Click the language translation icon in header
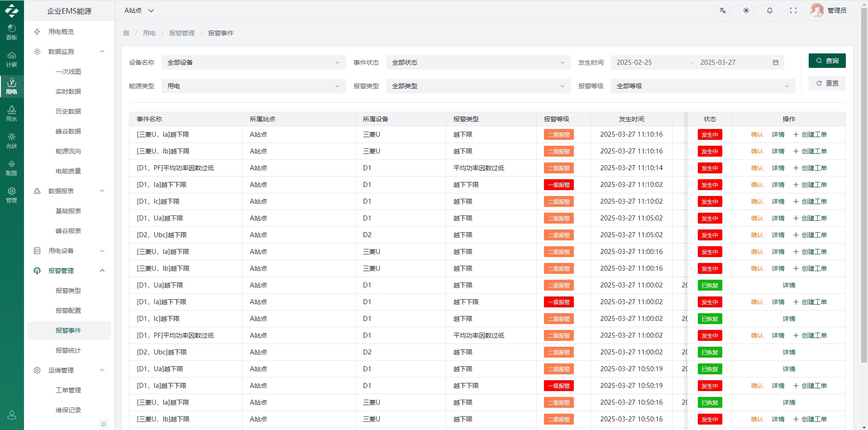Viewport: 868px width, 430px height. coord(723,10)
